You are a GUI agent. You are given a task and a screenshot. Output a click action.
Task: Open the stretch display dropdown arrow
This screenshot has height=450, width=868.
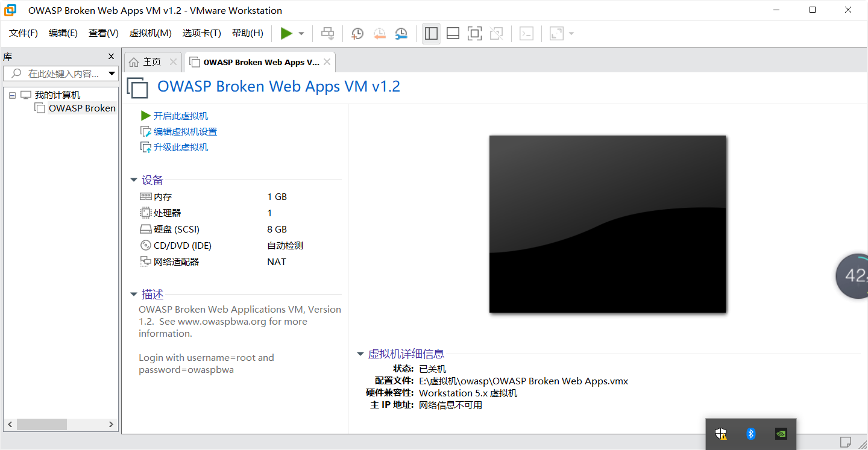[571, 34]
